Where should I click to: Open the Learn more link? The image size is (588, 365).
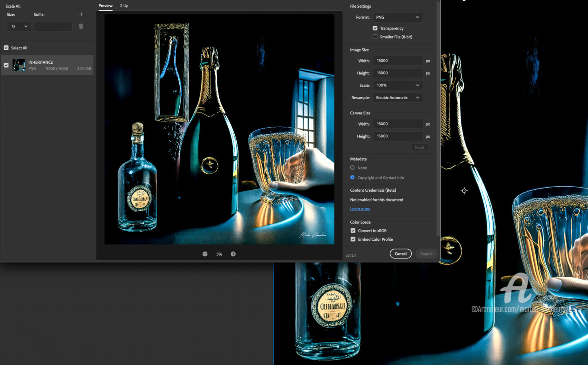pyautogui.click(x=360, y=209)
